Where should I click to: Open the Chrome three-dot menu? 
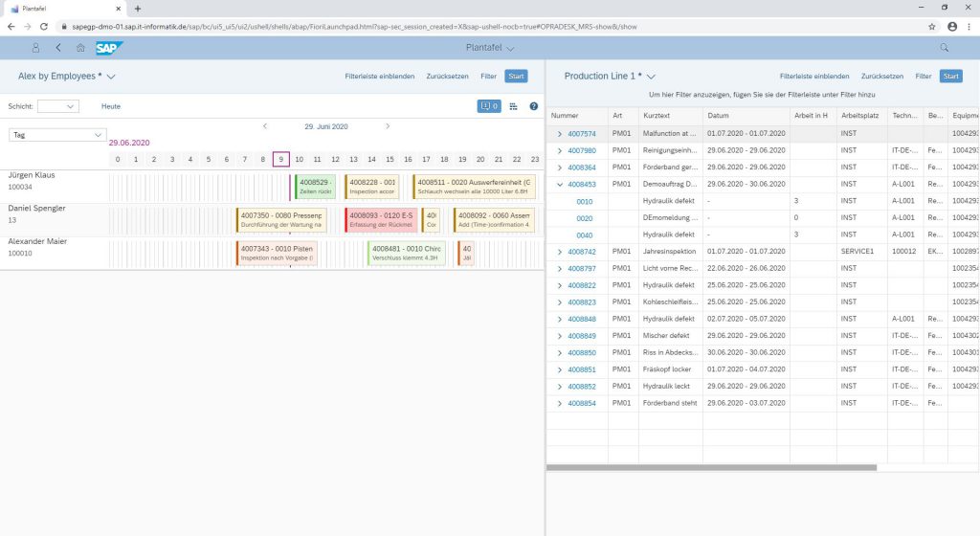[969, 26]
